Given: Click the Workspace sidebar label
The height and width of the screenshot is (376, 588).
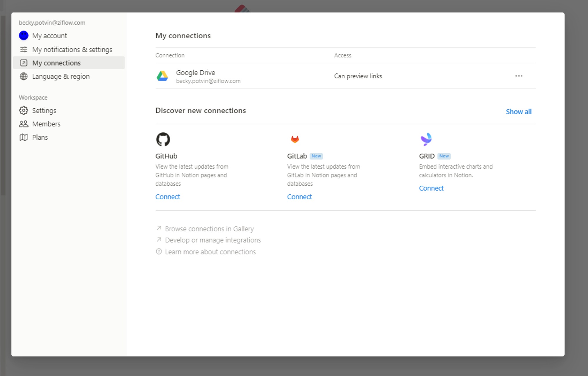Looking at the screenshot, I should tap(33, 98).
